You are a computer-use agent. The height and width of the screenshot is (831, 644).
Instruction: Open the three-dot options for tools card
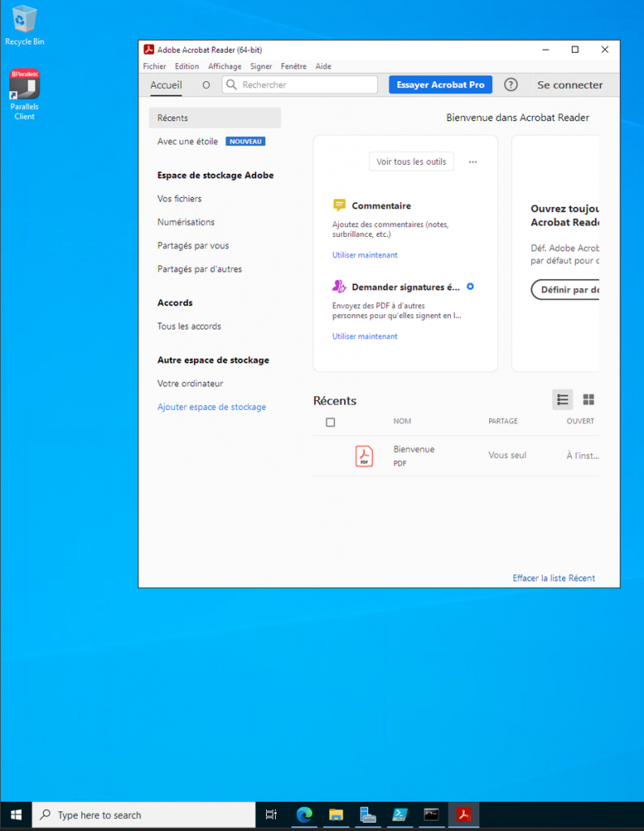pos(473,161)
